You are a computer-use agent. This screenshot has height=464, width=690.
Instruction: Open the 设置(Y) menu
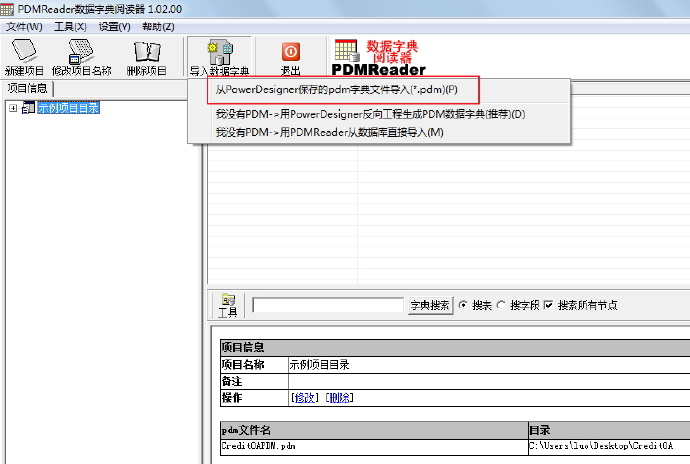click(x=114, y=27)
